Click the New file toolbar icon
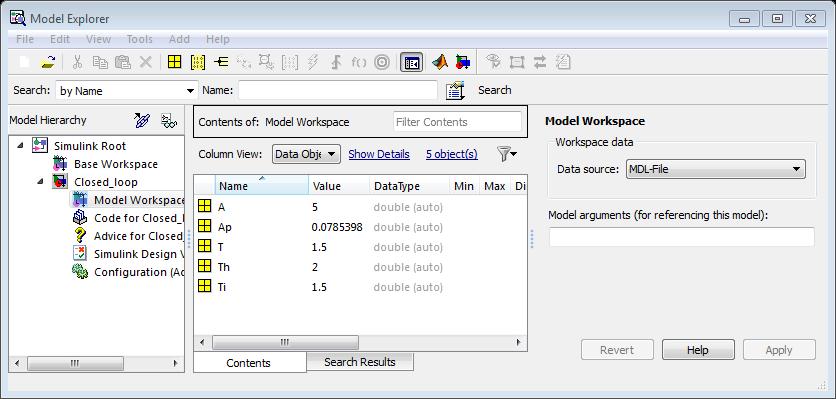The image size is (836, 399). 24,62
